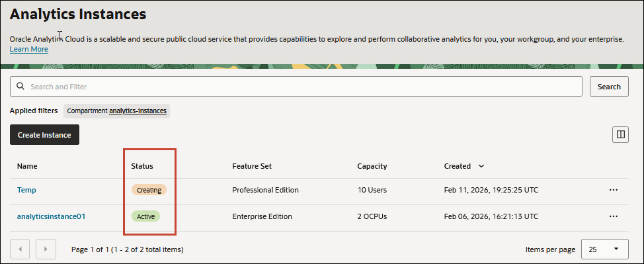
Task: Open the Items per page dropdown
Action: [604, 249]
